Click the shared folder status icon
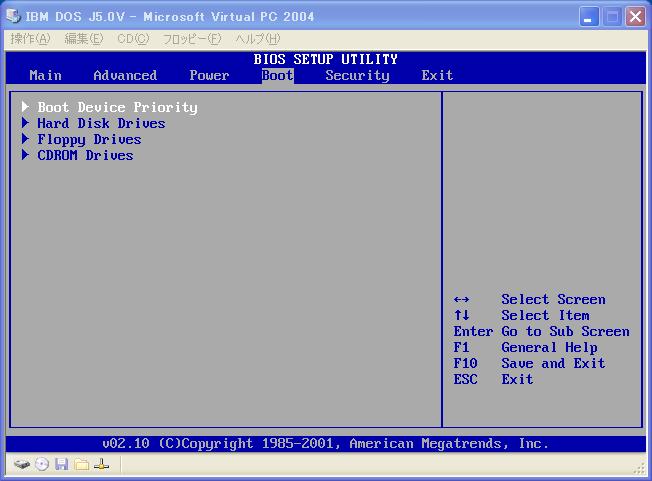This screenshot has height=481, width=652. click(x=82, y=464)
